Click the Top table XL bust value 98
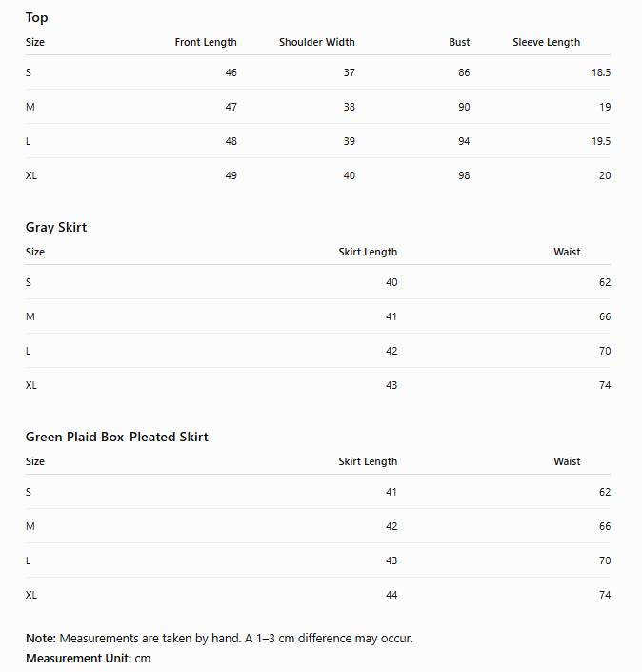This screenshot has width=642, height=672. coord(464,175)
